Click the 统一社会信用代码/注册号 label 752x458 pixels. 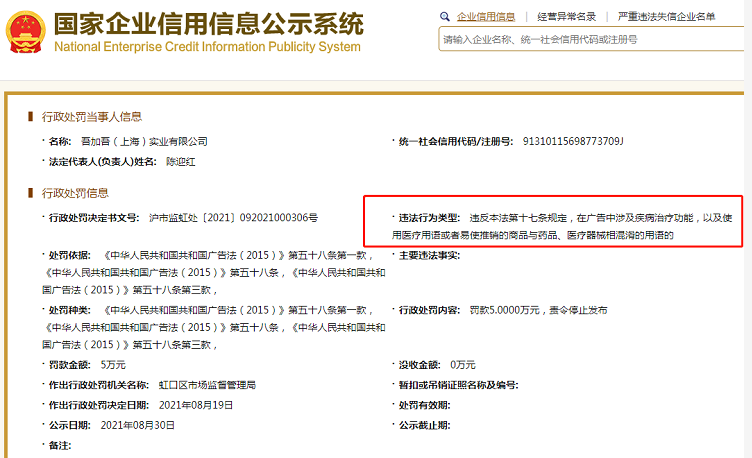[x=456, y=141]
